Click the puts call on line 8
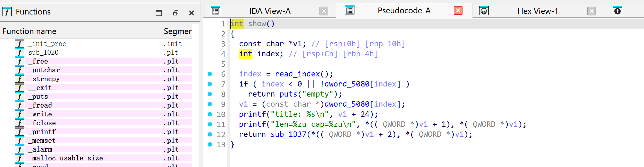This screenshot has width=644, height=167. (x=288, y=94)
